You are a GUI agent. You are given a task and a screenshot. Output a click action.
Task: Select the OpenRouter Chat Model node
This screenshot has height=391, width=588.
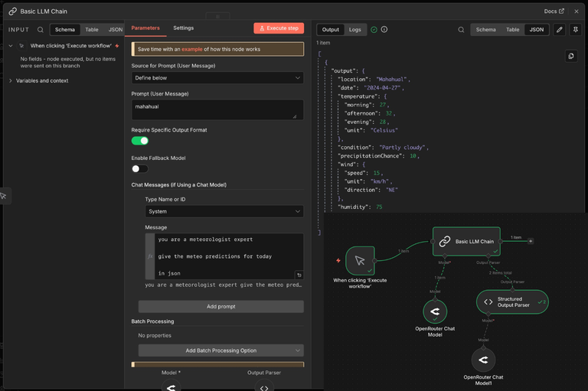tap(435, 311)
